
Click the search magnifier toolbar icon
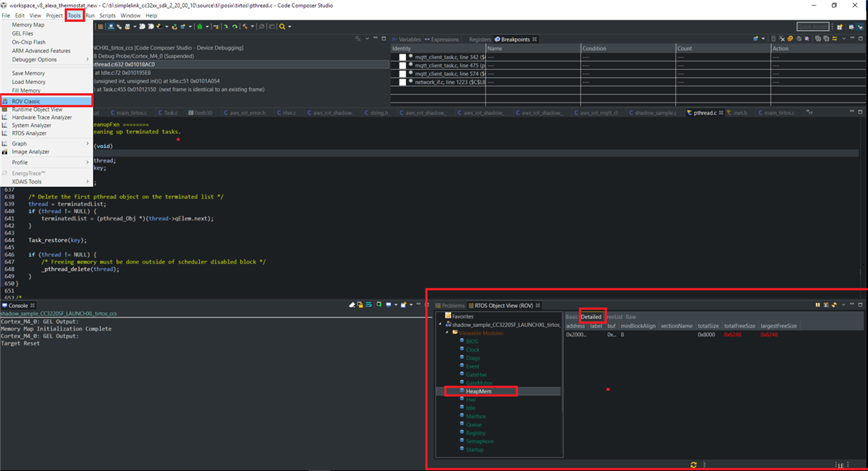point(282,27)
